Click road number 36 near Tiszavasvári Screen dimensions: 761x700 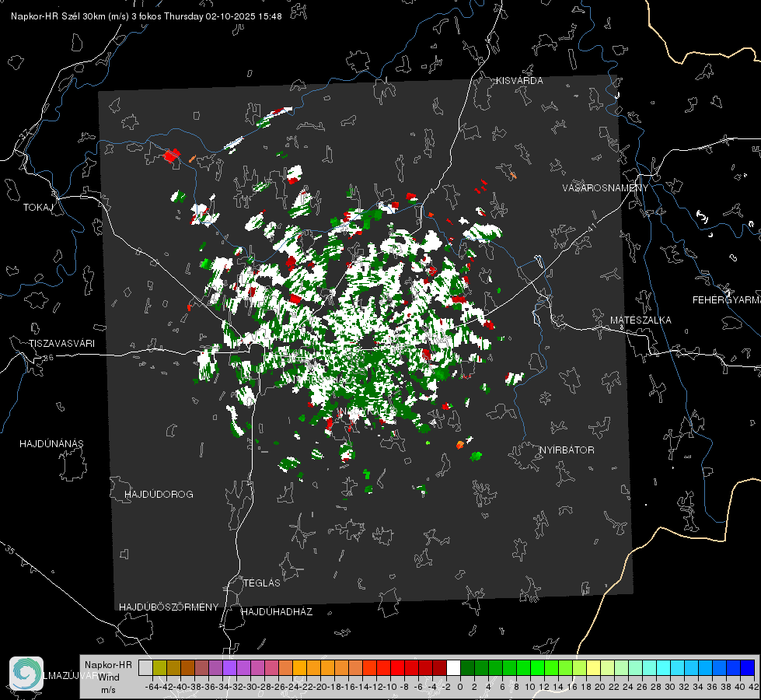click(x=48, y=358)
